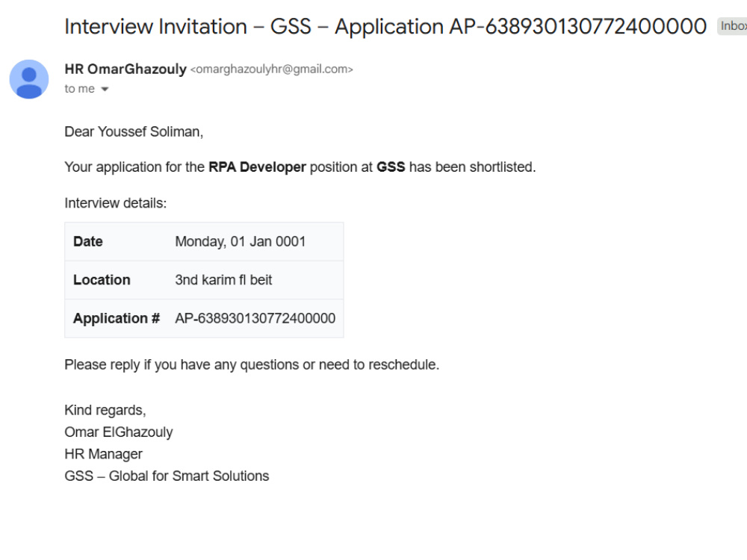Click the Inbox label tag
Viewport: 747px width, 560px height.
pos(732,25)
